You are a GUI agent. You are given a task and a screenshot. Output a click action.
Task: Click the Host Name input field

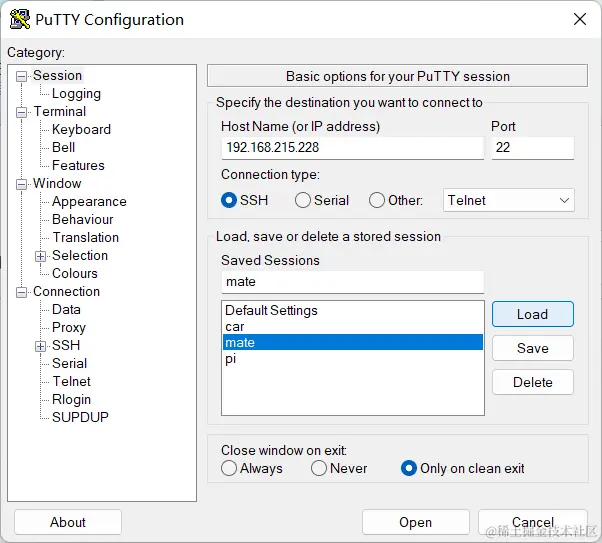[352, 148]
